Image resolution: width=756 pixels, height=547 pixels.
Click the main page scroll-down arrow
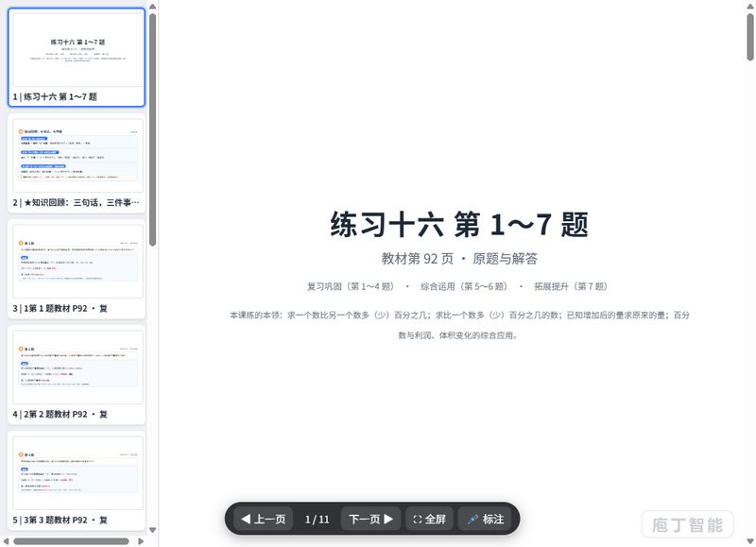[750, 541]
